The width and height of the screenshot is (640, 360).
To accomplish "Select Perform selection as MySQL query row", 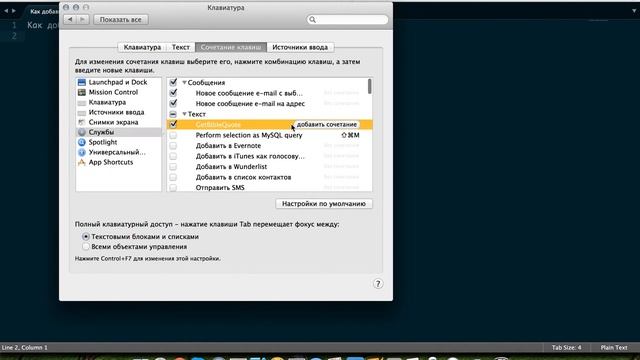I will pos(269,135).
